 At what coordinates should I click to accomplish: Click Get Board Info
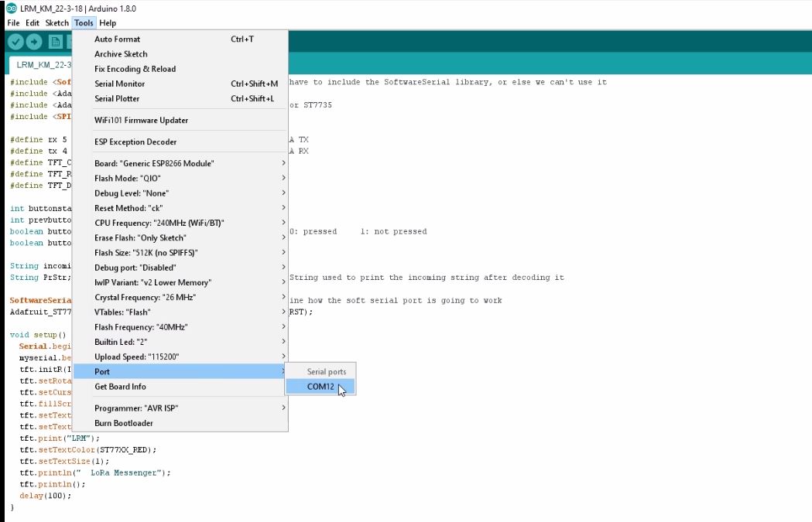point(180,387)
